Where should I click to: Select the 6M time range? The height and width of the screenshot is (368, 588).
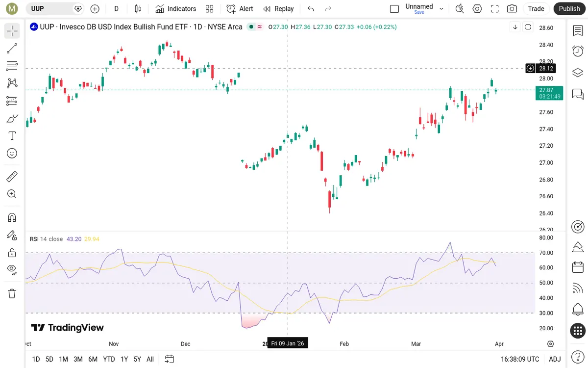[x=93, y=359]
